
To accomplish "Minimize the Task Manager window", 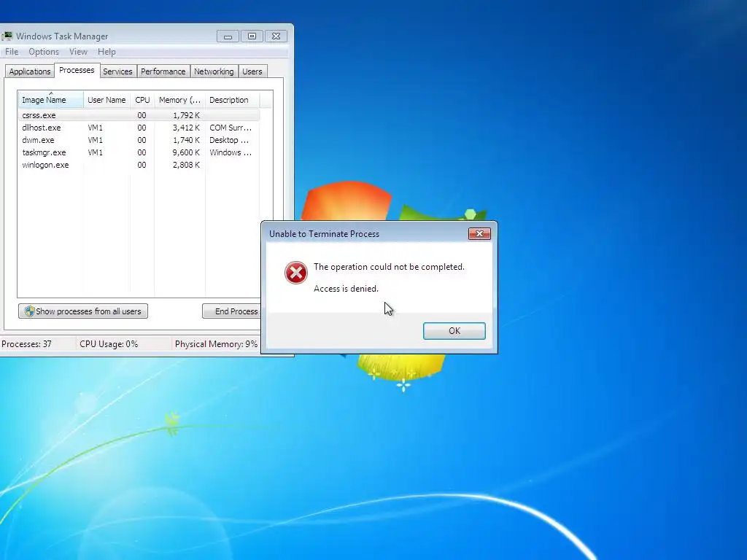I will point(228,36).
